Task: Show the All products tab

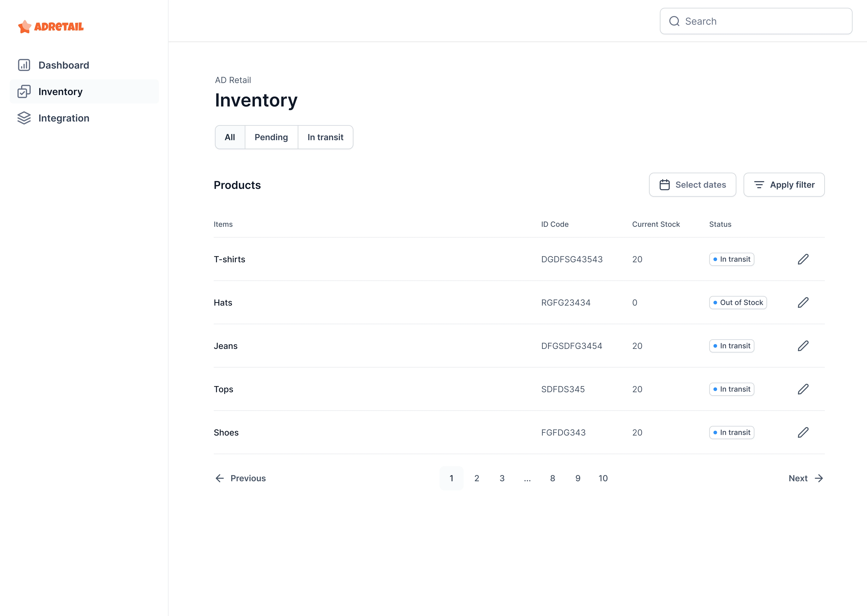Action: click(230, 137)
